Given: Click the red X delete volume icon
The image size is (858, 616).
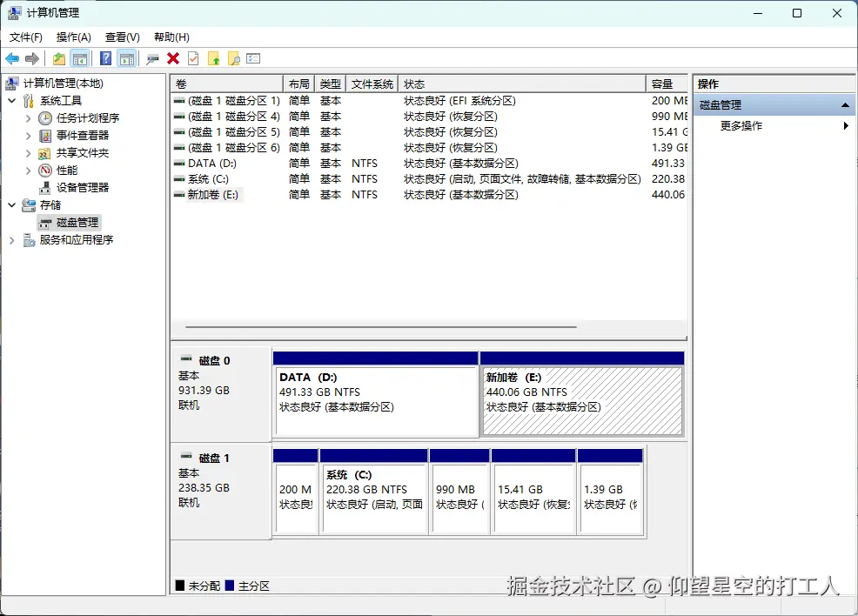Looking at the screenshot, I should point(173,58).
